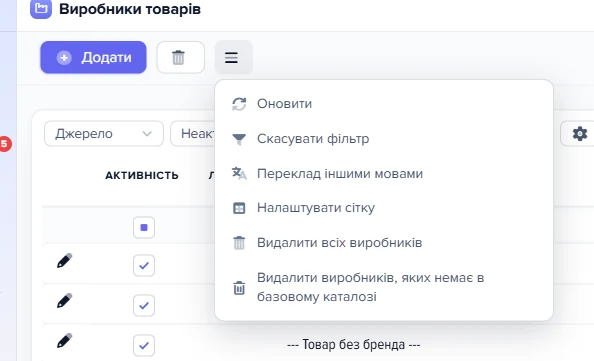This screenshot has width=594, height=361.
Task: Choose Видалити всіх виробників
Action: 384,242
